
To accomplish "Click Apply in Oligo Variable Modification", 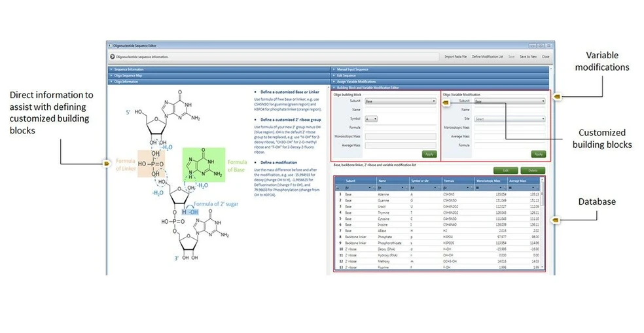I will (539, 154).
